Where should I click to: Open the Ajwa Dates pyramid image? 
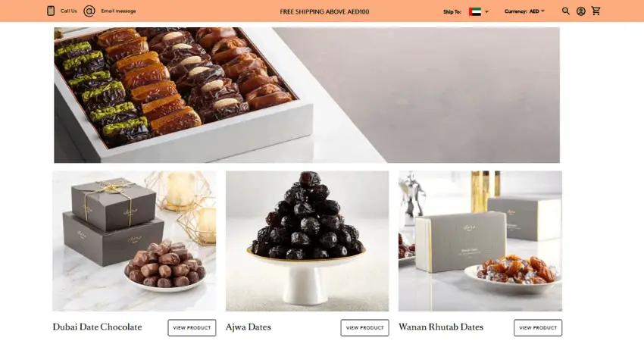coord(307,241)
